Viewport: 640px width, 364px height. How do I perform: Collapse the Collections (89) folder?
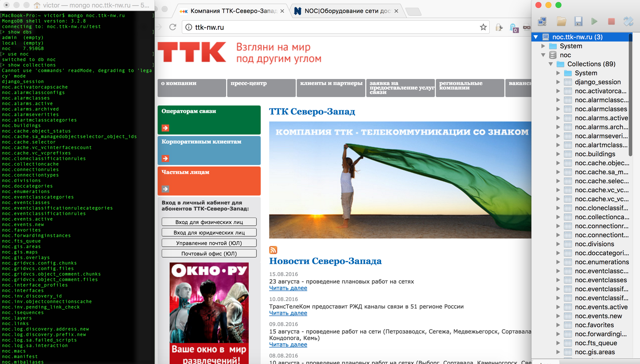(551, 64)
